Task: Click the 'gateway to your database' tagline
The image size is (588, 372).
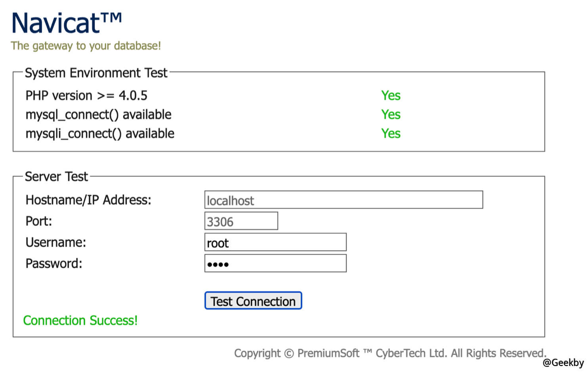Action: click(86, 46)
